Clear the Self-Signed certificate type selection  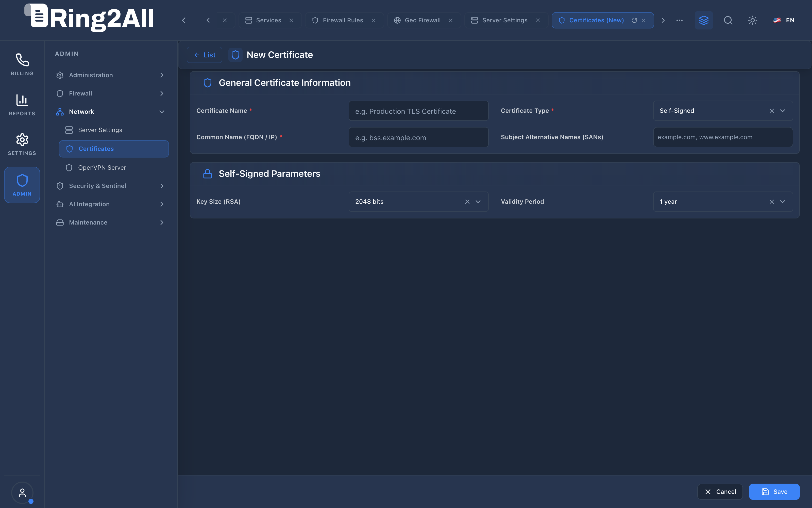[x=771, y=111]
